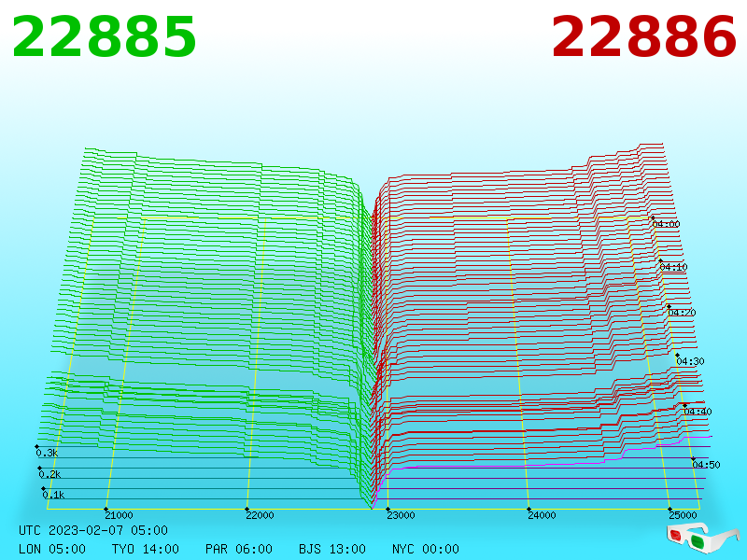Click the 0.3k depth axis label

[48, 453]
